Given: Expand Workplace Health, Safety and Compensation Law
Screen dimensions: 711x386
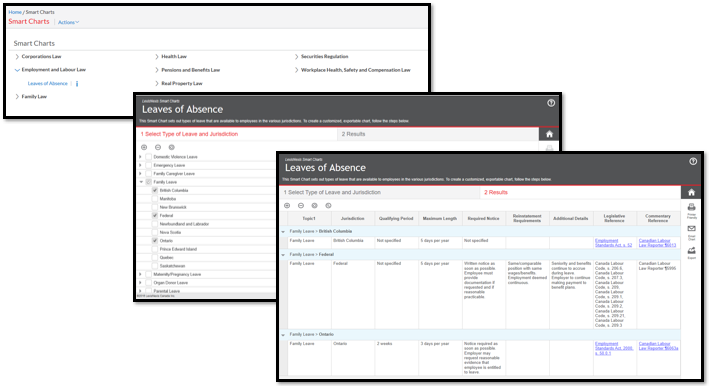Looking at the screenshot, I should 297,70.
